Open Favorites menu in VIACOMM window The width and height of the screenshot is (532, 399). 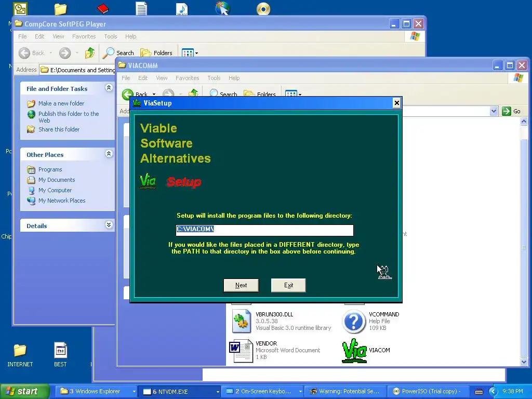pyautogui.click(x=187, y=78)
